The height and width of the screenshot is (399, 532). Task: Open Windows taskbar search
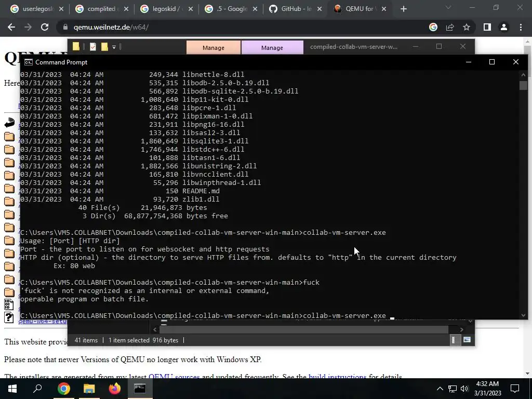tap(37, 389)
